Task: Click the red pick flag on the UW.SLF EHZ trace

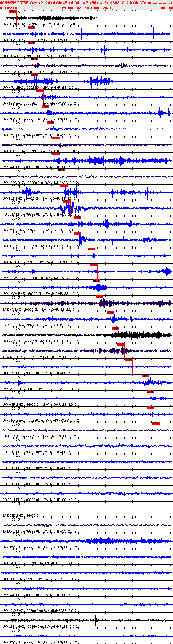Action: point(64,186)
